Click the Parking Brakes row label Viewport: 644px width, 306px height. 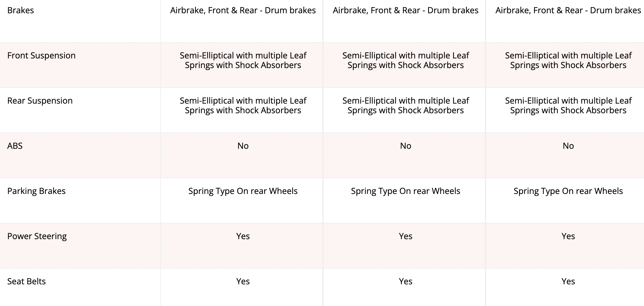(36, 191)
